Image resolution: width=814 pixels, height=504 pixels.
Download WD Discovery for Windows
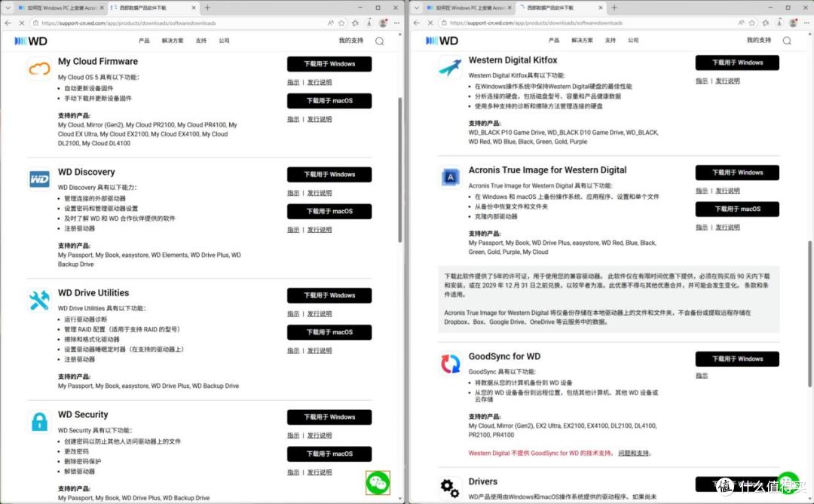pyautogui.click(x=329, y=174)
